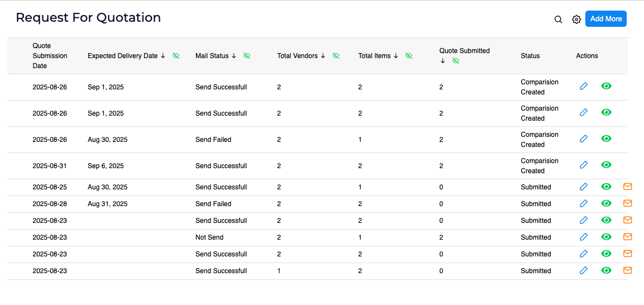Sort by Expected Delivery Date arrow
The image size is (644, 305).
(x=163, y=56)
